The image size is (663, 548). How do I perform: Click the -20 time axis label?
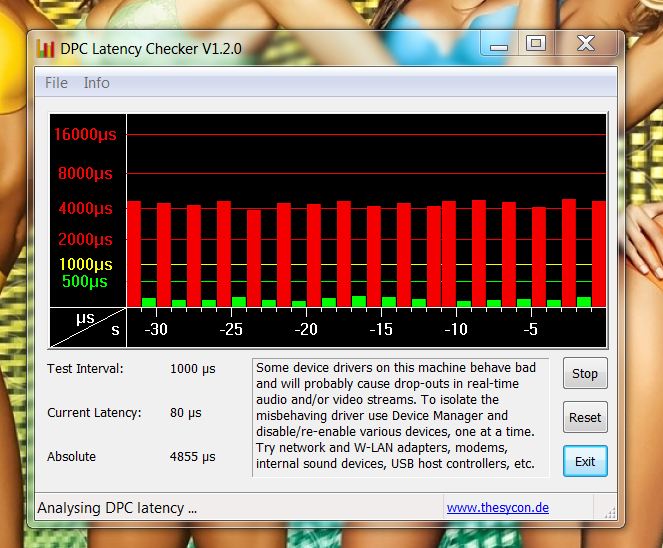(306, 329)
